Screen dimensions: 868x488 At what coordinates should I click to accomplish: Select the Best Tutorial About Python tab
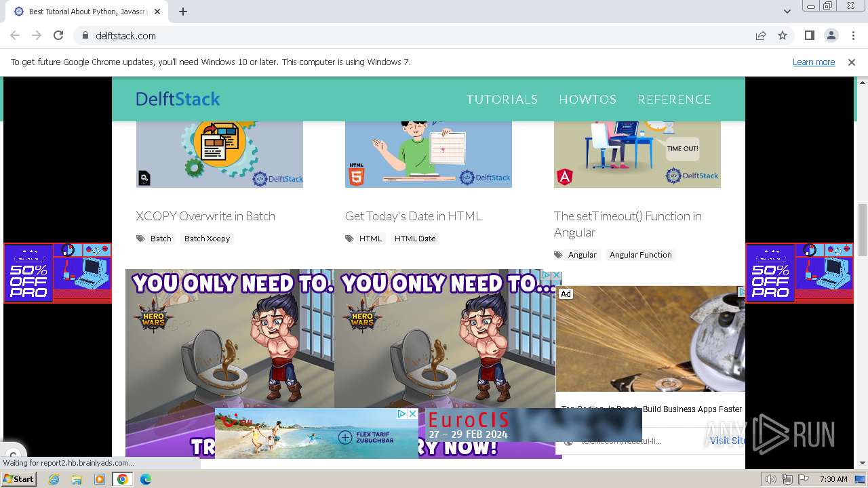point(88,12)
